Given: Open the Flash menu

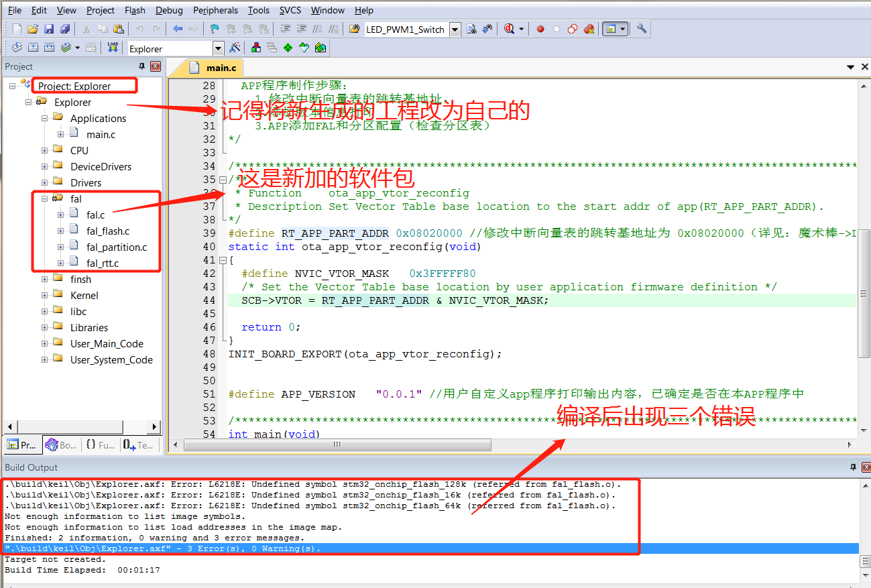Looking at the screenshot, I should [x=135, y=10].
